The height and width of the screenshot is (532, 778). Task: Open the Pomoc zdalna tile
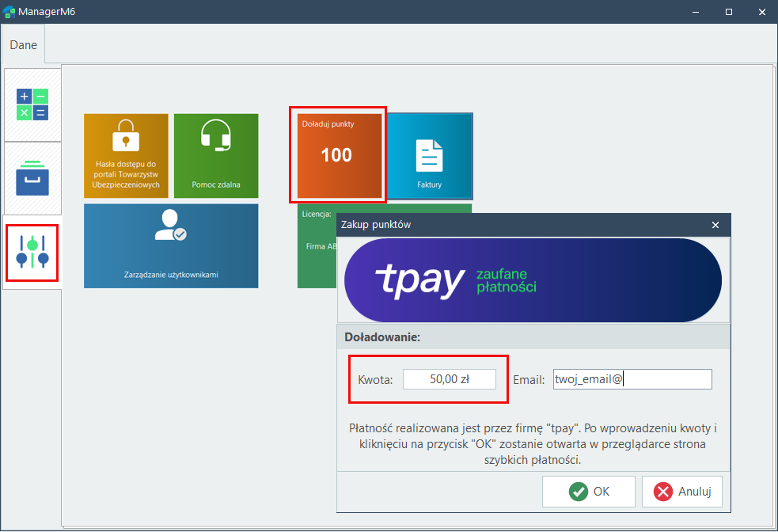[x=216, y=156]
